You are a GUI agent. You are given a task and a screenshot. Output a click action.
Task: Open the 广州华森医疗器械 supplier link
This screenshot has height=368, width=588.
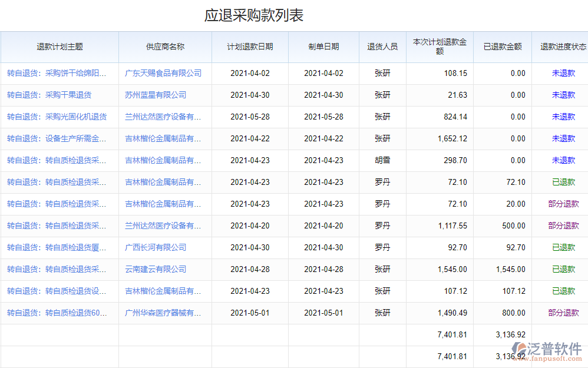coord(163,313)
